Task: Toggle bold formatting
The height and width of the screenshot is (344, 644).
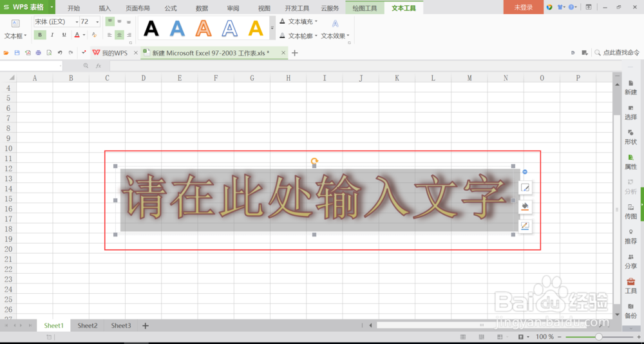Action: click(x=40, y=35)
